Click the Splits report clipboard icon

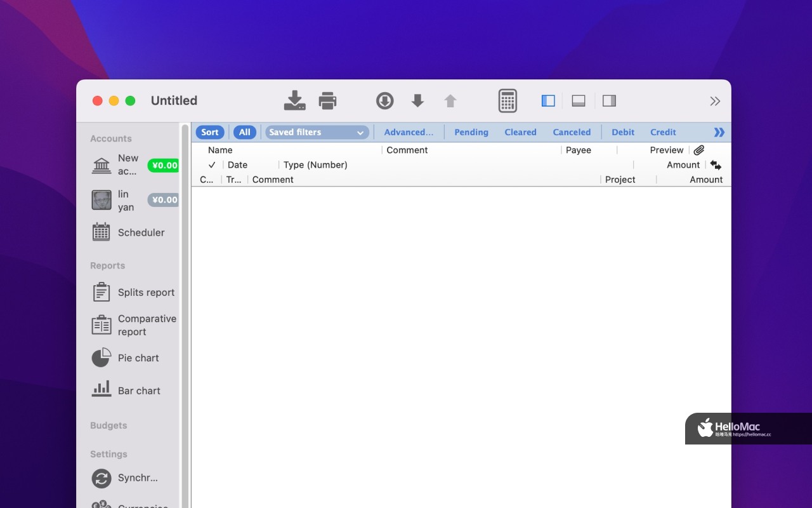[101, 292]
